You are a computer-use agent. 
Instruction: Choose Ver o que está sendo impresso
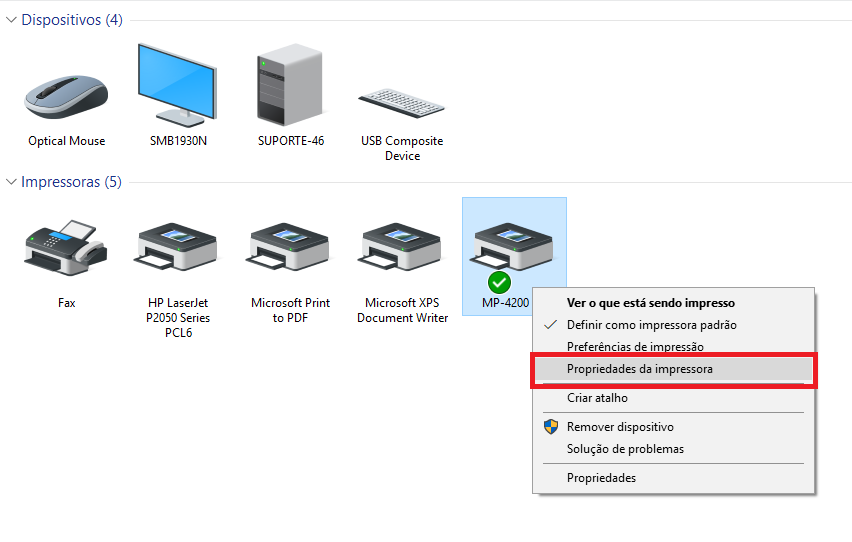tap(650, 303)
